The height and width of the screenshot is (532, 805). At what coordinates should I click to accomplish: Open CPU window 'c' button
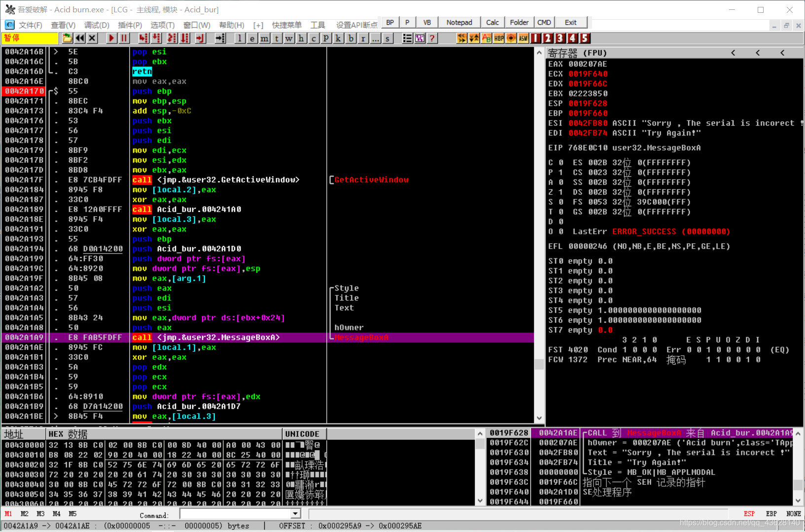pyautogui.click(x=314, y=38)
